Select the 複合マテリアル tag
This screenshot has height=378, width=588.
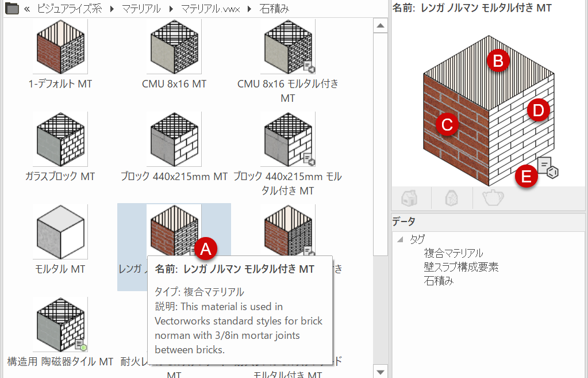tap(454, 253)
